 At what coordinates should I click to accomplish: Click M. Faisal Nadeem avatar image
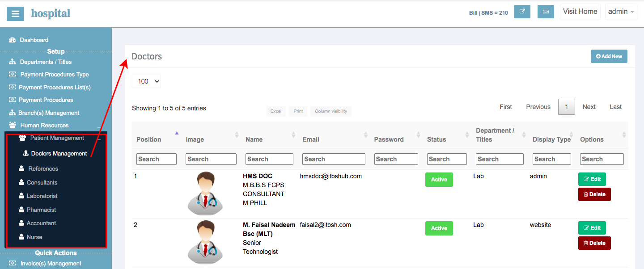205,242
